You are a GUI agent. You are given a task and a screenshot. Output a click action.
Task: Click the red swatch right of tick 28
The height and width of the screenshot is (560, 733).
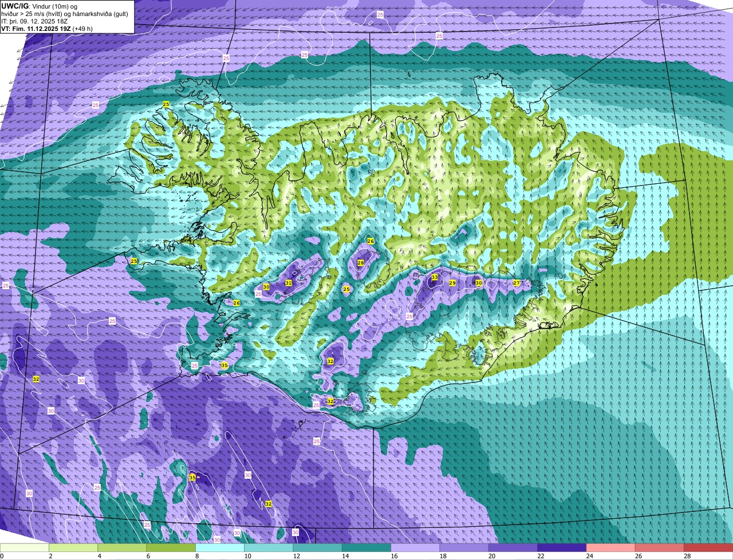(x=708, y=547)
